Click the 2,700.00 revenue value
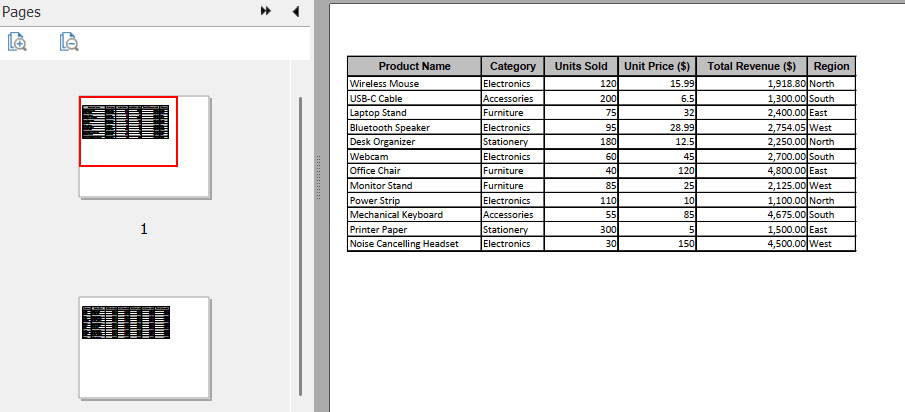 click(x=787, y=157)
